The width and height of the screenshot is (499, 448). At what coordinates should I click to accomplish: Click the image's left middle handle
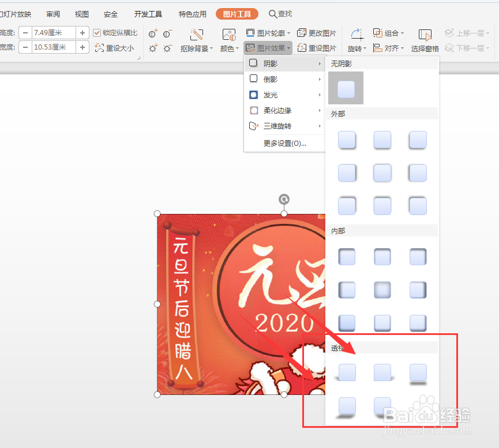pos(157,304)
